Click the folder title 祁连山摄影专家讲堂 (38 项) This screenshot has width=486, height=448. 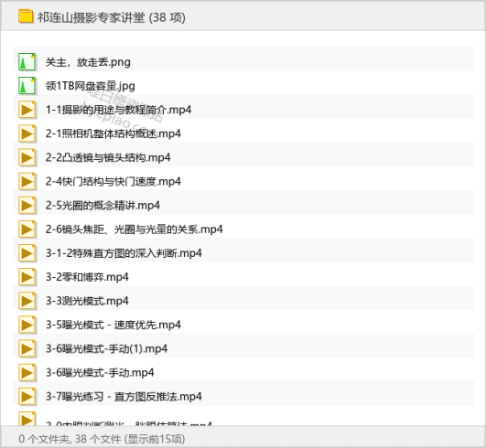tap(112, 17)
